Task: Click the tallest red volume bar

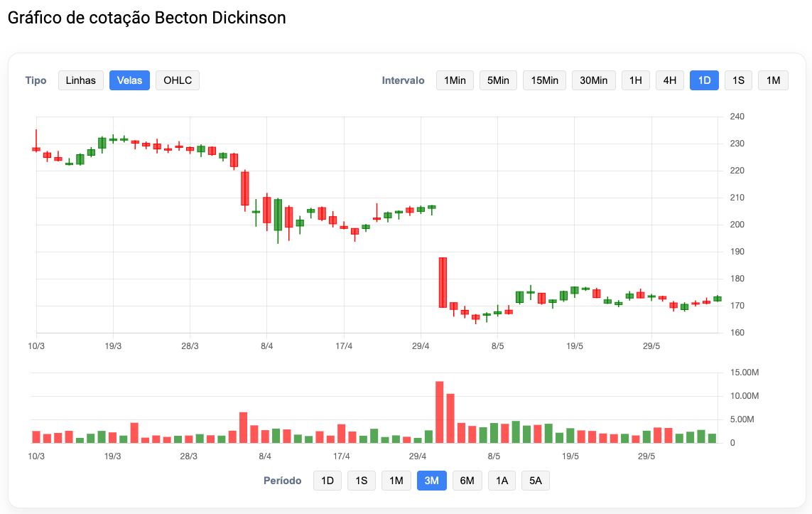Action: tap(440, 412)
